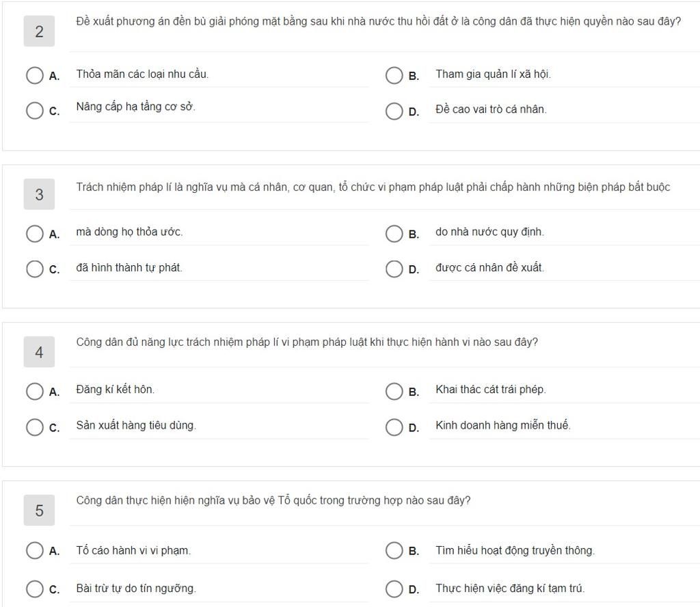The height and width of the screenshot is (607, 700).
Task: Select option A 'Đăng kí kết hôn'
Action: coord(34,392)
